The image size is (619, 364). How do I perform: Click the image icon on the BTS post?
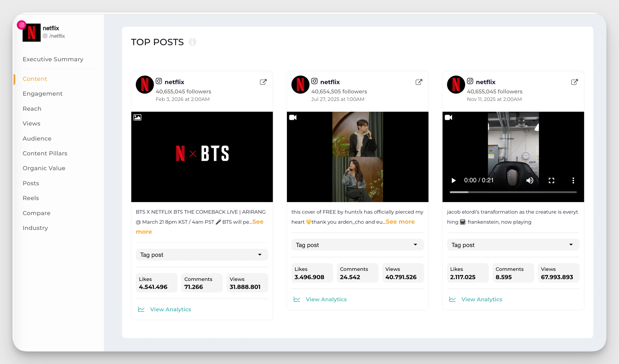137,117
